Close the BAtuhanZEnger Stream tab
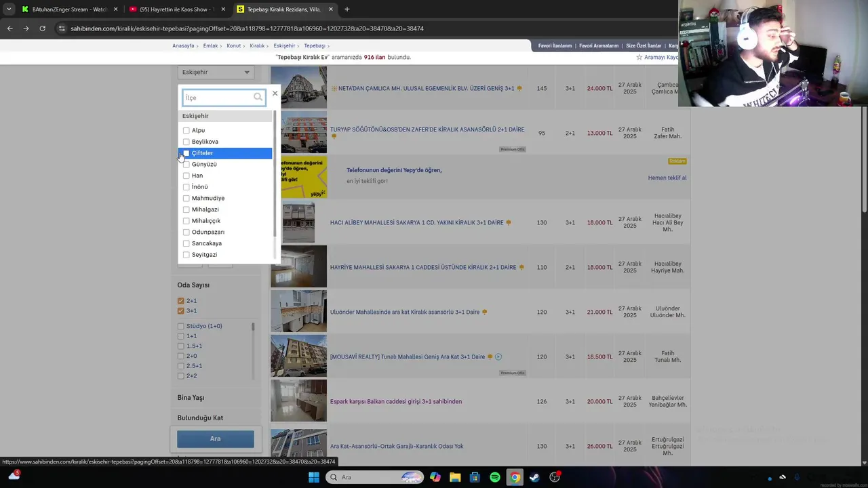Image resolution: width=868 pixels, height=488 pixels. (x=115, y=9)
